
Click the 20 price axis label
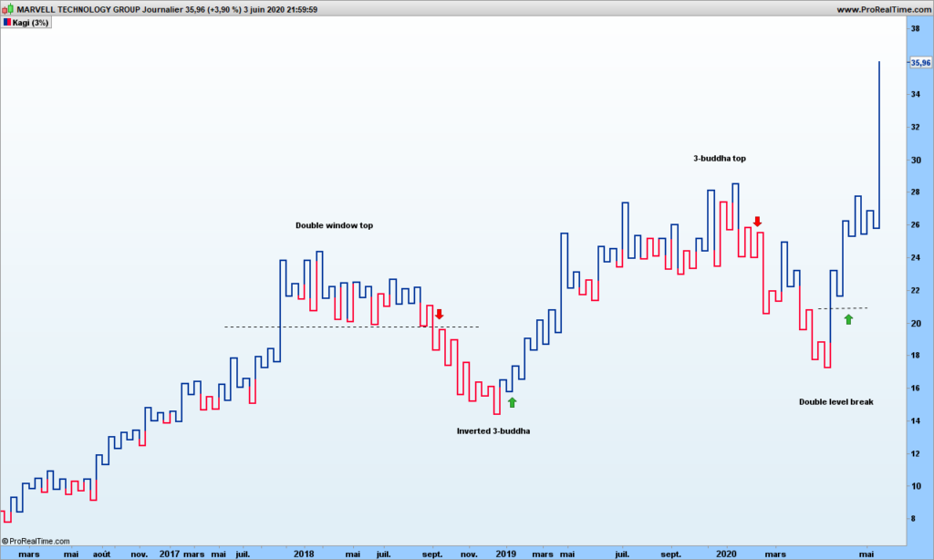pyautogui.click(x=916, y=323)
